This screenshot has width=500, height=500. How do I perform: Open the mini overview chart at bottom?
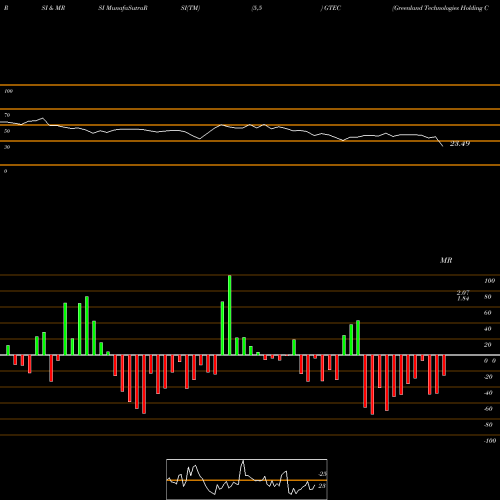pos(247,479)
